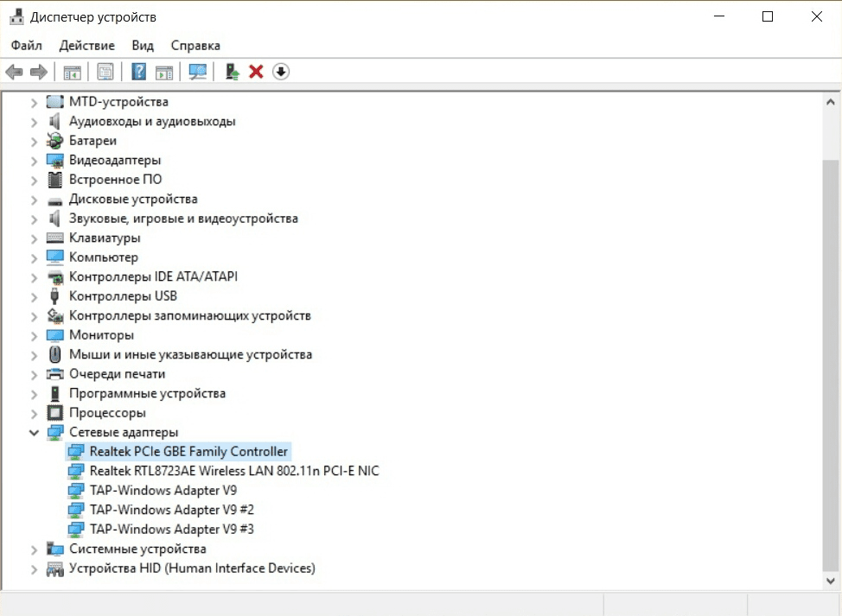Expand the Мониторы node
The width and height of the screenshot is (842, 616).
pos(34,335)
